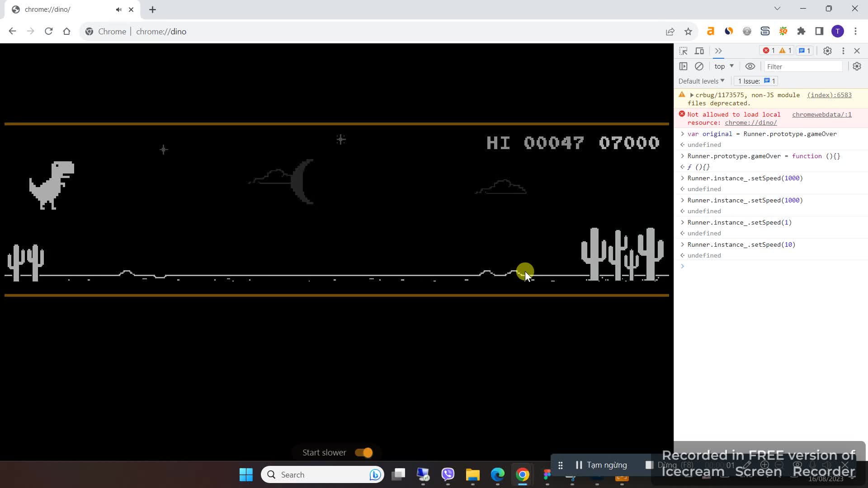Open the Extensions puzzle-piece menu
This screenshot has height=488, width=868.
coord(801,31)
